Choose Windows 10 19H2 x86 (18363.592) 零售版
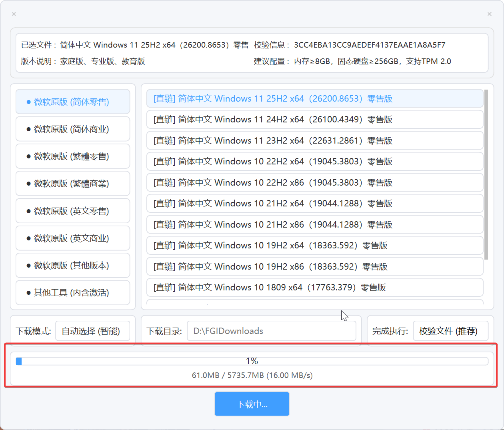 [315, 266]
